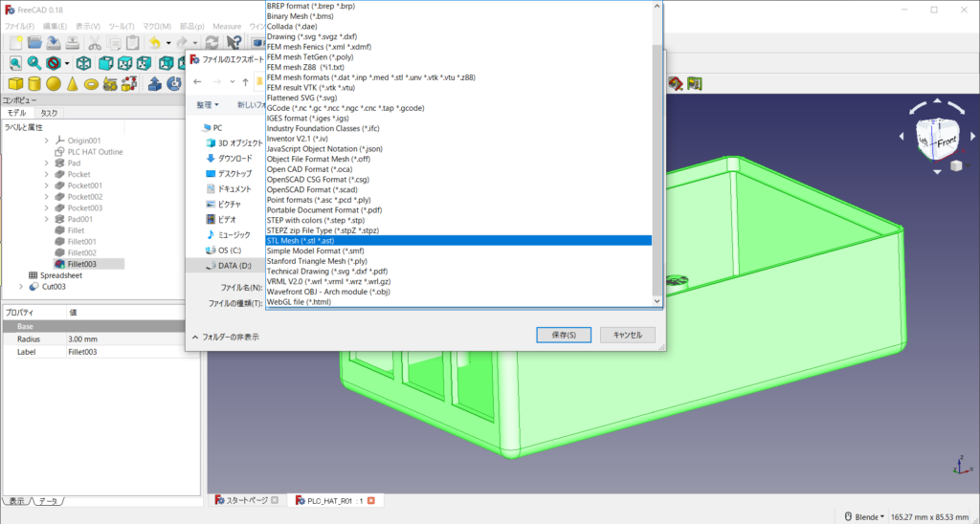Click the Undo arrow icon
This screenshot has width=980, height=524.
[x=154, y=42]
